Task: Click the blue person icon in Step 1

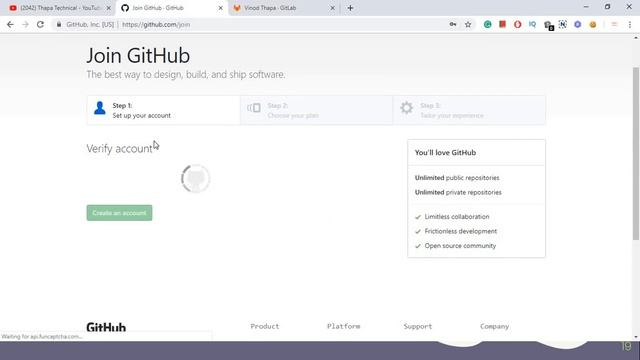Action: [100, 108]
